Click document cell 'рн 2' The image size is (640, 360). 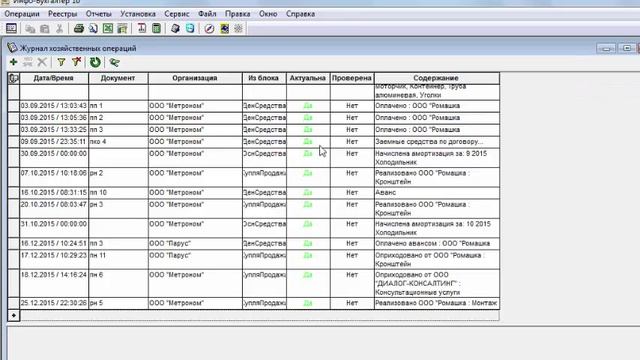click(118, 177)
